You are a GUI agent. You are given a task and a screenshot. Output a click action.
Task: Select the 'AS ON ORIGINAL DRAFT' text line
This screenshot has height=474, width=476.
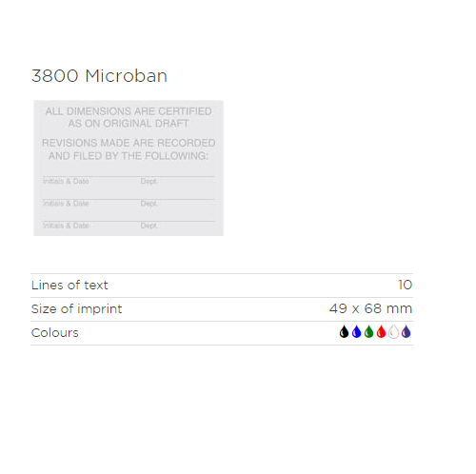pyautogui.click(x=129, y=124)
